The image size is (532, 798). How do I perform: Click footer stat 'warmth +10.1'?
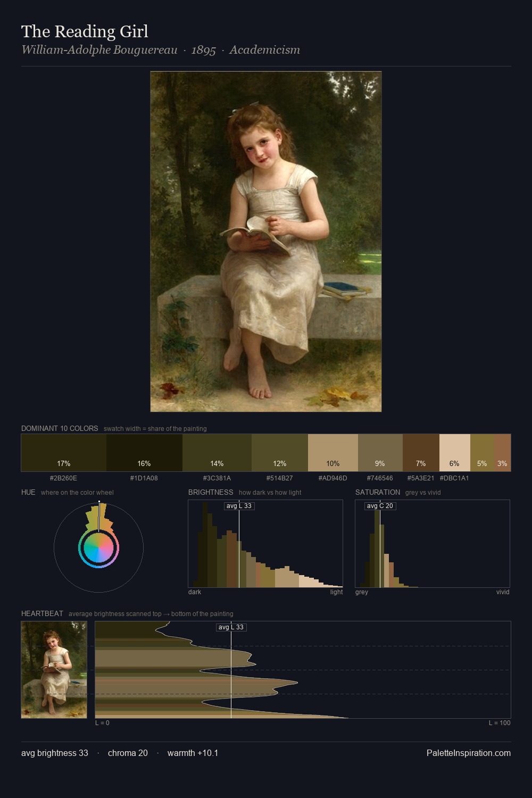[193, 753]
